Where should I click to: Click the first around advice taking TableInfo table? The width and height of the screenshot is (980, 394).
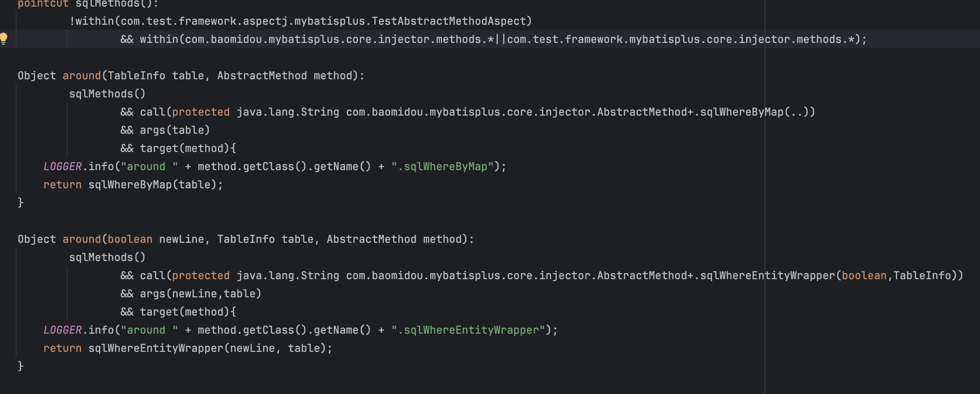(x=82, y=76)
